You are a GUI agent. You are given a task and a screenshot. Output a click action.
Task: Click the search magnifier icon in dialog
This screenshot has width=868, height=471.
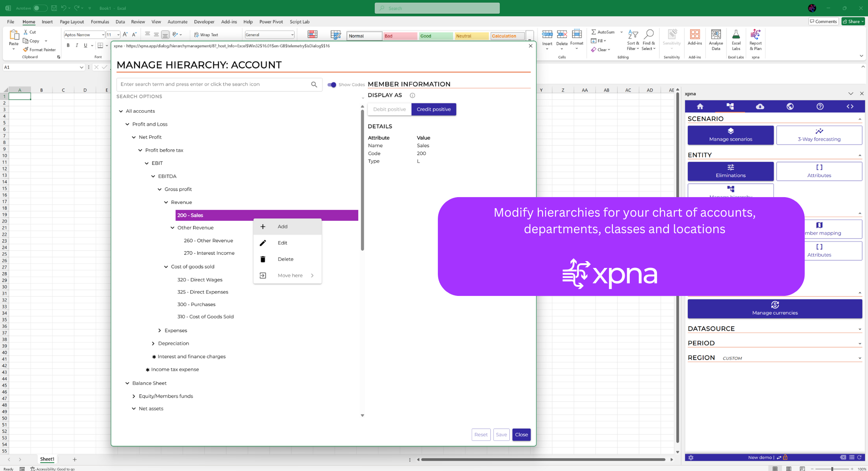click(x=314, y=84)
